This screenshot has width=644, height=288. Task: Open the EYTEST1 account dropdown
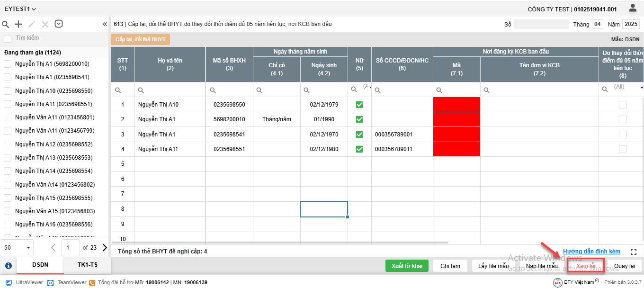20,9
